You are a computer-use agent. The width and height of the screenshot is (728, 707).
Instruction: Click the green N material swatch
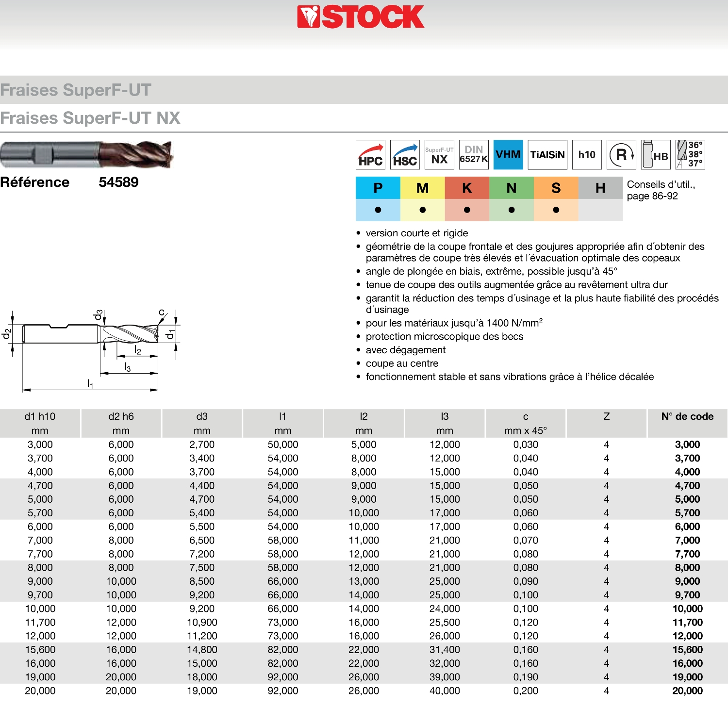pos(512,188)
